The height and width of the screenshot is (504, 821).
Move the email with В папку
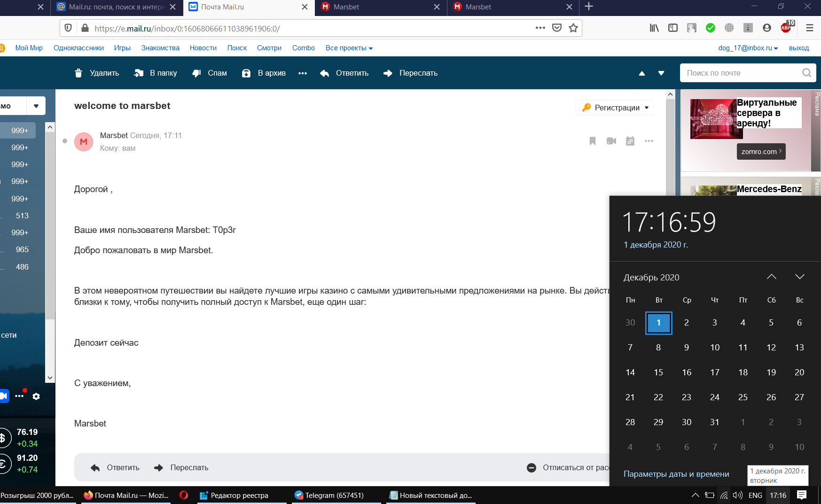(156, 73)
